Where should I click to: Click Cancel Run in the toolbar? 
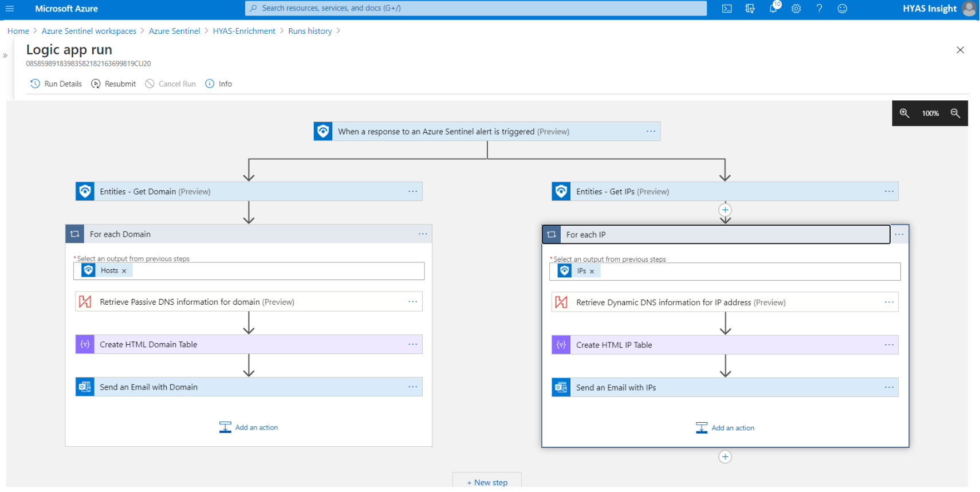[x=171, y=84]
